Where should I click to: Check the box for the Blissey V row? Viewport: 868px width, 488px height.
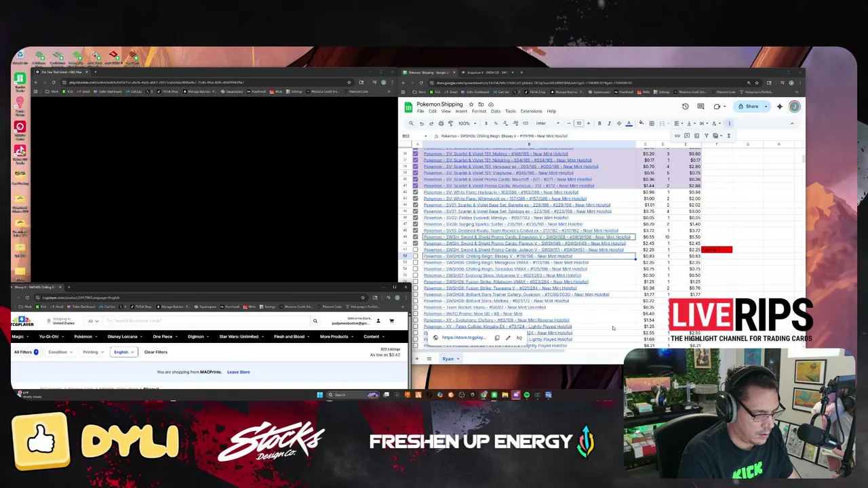click(415, 256)
